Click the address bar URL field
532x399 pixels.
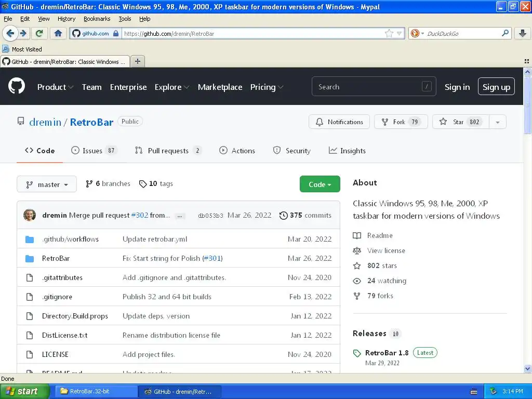click(253, 34)
